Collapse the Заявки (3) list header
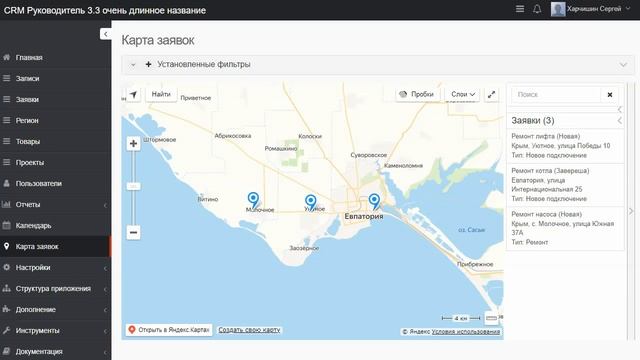The width and height of the screenshot is (640, 360). click(620, 121)
